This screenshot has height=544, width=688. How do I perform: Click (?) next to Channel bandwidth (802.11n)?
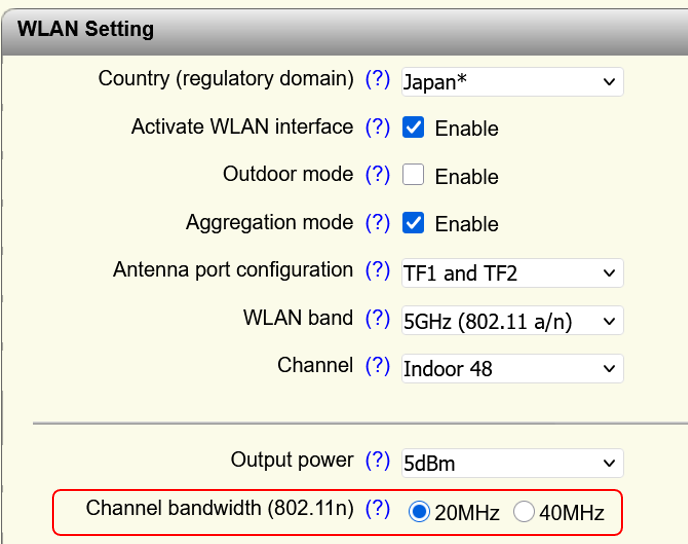(377, 509)
